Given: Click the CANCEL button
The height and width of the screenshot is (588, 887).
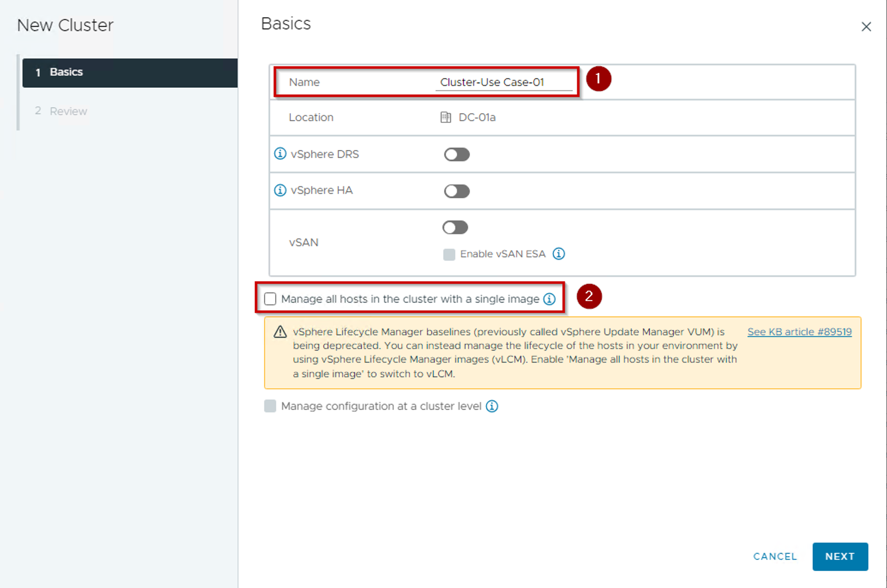Looking at the screenshot, I should tap(775, 557).
